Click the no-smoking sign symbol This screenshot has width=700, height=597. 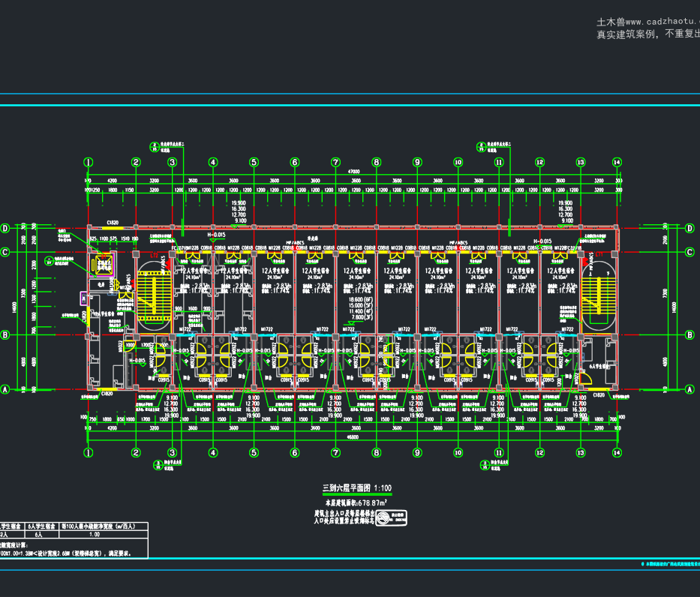point(391,518)
